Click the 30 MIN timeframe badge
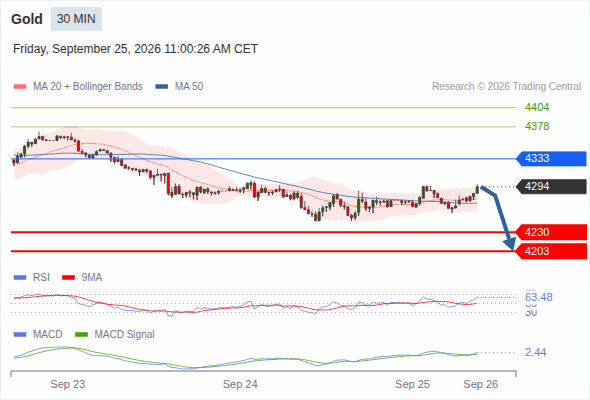 (76, 19)
